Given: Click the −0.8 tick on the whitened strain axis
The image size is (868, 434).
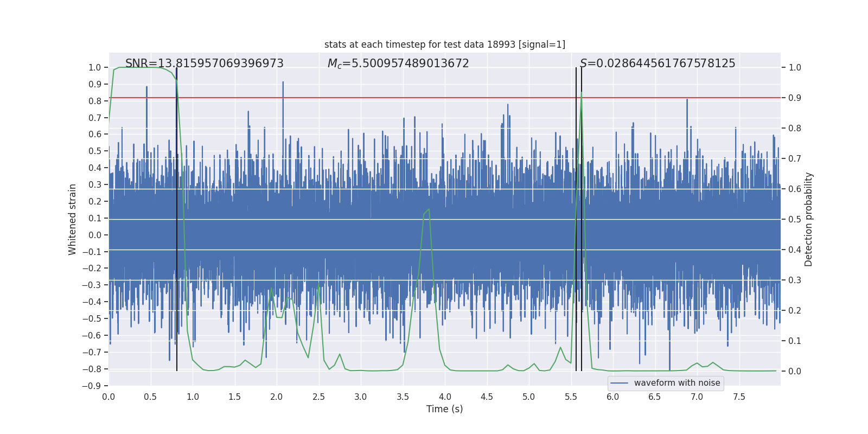Looking at the screenshot, I should tap(92, 369).
